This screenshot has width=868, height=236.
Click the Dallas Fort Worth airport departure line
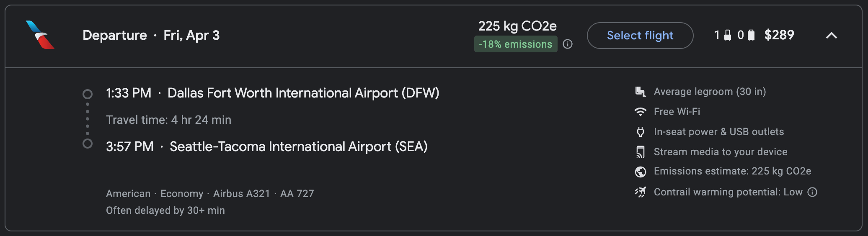click(x=272, y=93)
